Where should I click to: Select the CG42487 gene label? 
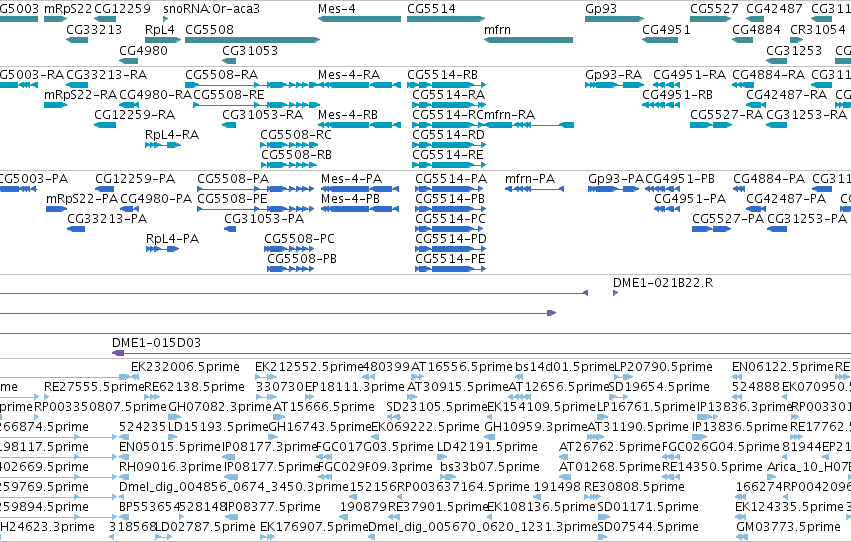coord(774,9)
